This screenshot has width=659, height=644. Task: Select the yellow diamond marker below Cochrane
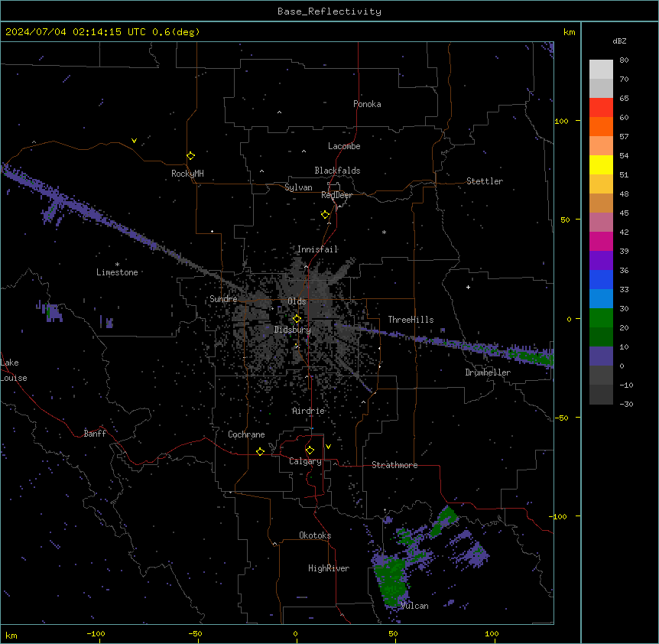click(x=260, y=451)
